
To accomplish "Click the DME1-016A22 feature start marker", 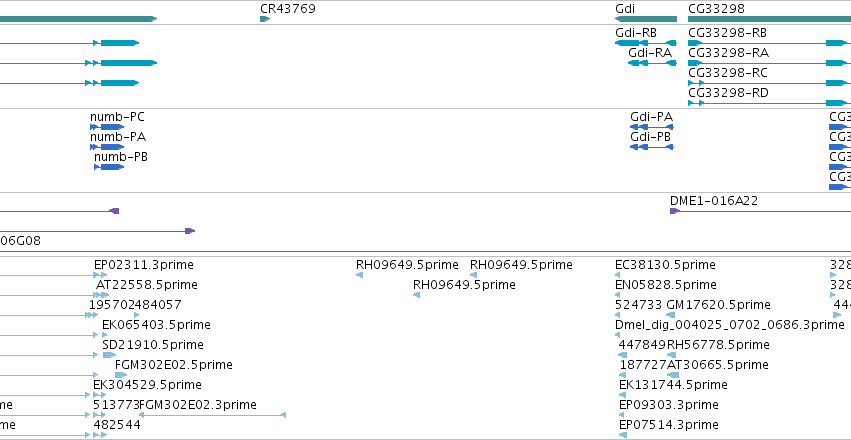I will point(675,211).
